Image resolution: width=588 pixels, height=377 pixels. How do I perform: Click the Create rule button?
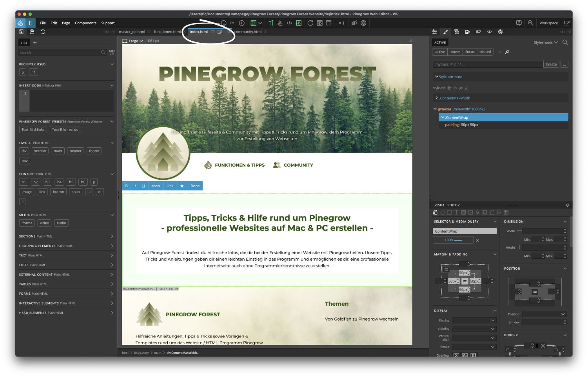pos(551,64)
